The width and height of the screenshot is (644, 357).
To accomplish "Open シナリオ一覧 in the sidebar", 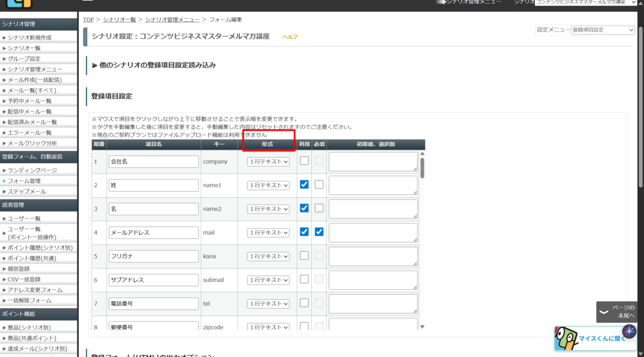I will coord(24,48).
